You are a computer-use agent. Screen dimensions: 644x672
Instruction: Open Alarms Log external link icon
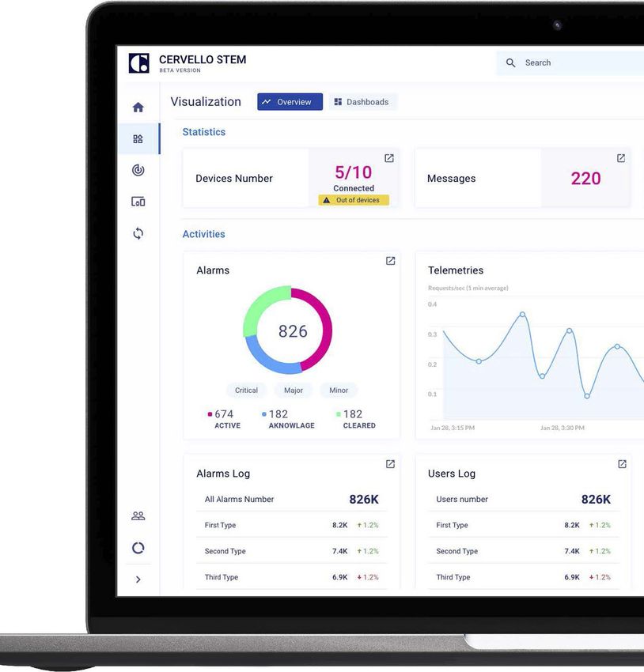[x=390, y=464]
